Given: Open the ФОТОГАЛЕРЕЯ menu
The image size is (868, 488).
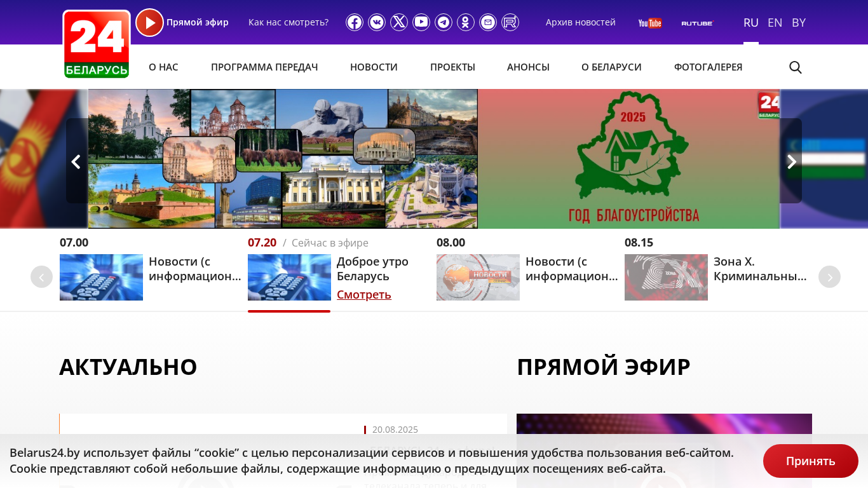Looking at the screenshot, I should (708, 67).
